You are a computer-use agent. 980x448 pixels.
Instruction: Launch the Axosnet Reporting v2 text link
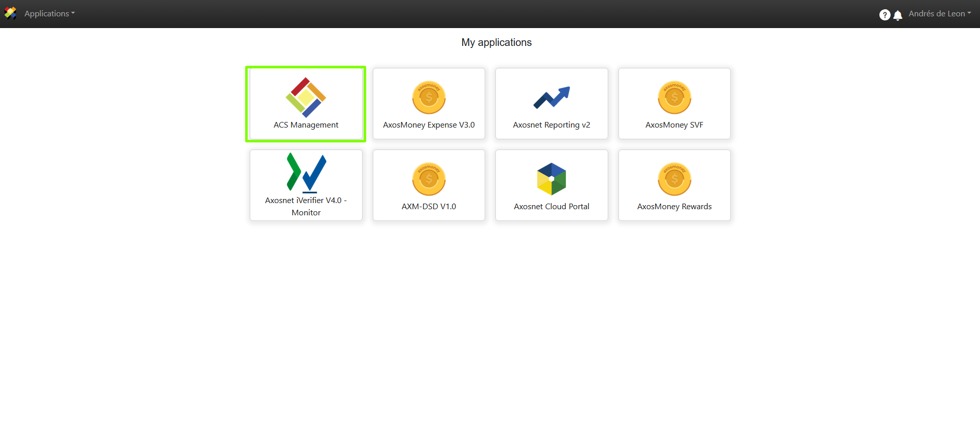pos(552,125)
